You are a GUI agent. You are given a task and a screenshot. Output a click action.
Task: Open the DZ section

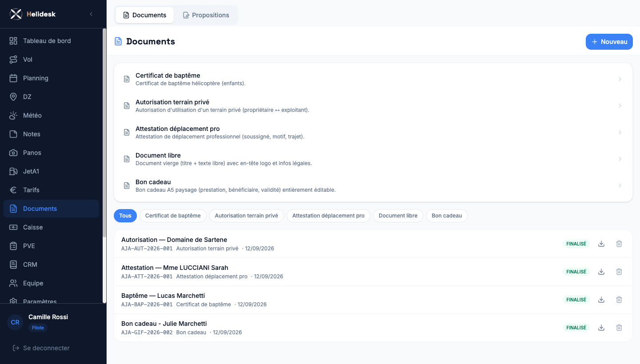51,97
